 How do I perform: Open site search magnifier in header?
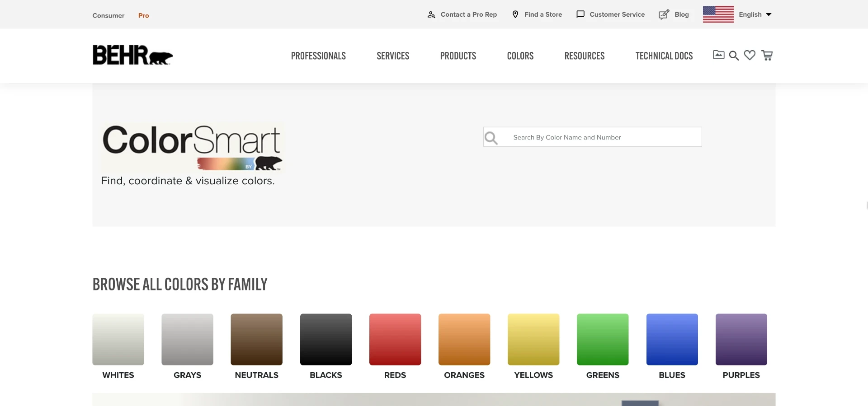(734, 56)
